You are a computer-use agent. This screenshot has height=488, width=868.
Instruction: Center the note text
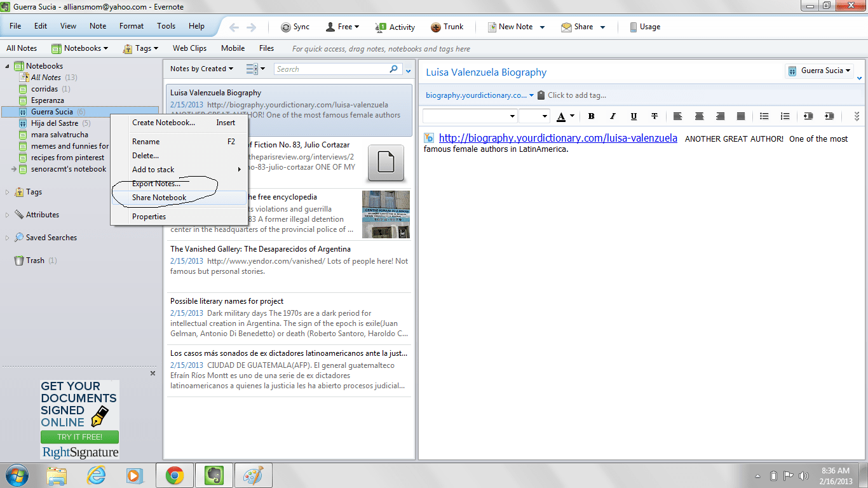click(699, 116)
